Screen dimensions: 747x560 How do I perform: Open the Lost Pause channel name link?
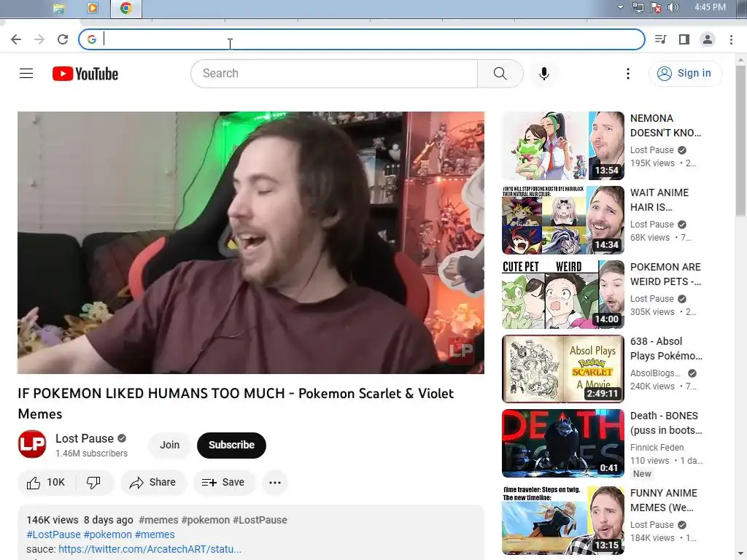85,438
